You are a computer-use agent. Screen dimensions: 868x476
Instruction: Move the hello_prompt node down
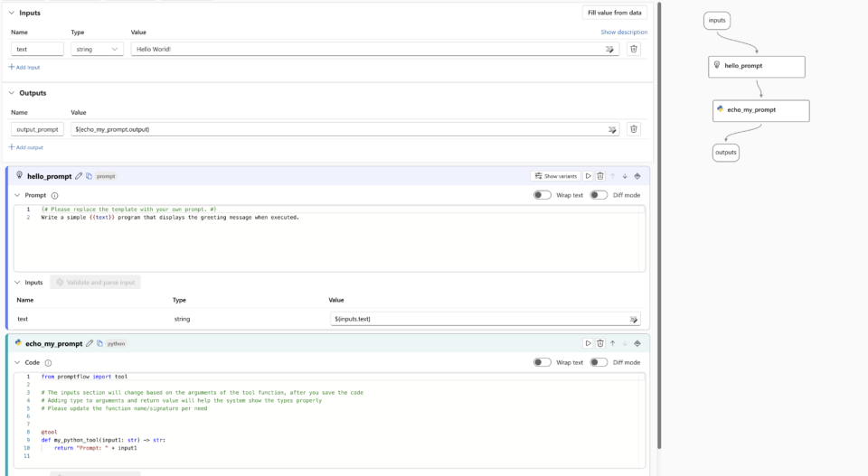[625, 176]
